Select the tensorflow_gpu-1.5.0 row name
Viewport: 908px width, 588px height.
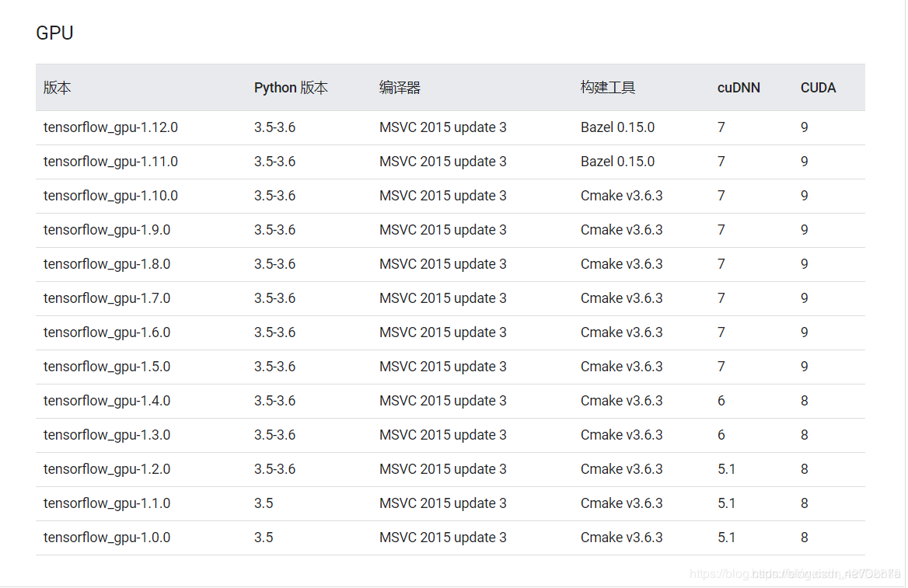(x=107, y=367)
